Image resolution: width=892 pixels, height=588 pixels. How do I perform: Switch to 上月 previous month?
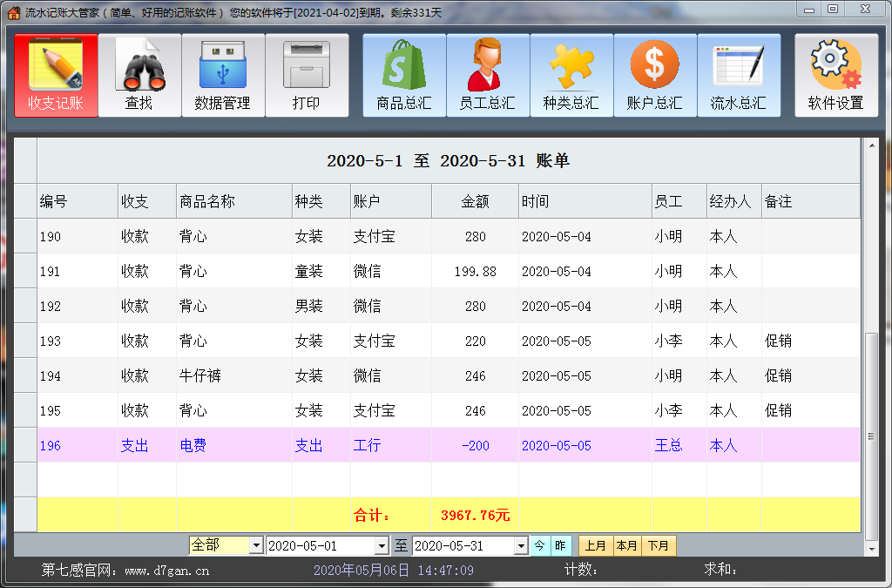click(x=596, y=545)
